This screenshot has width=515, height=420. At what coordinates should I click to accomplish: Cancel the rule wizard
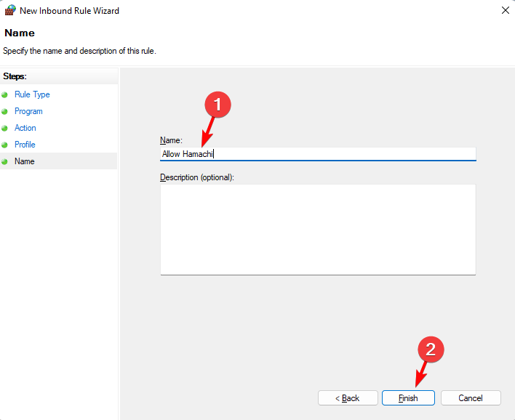[x=471, y=398]
